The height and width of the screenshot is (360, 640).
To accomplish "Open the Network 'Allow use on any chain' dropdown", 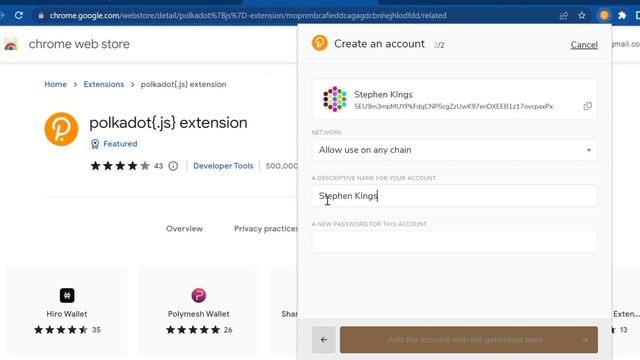I will point(455,150).
